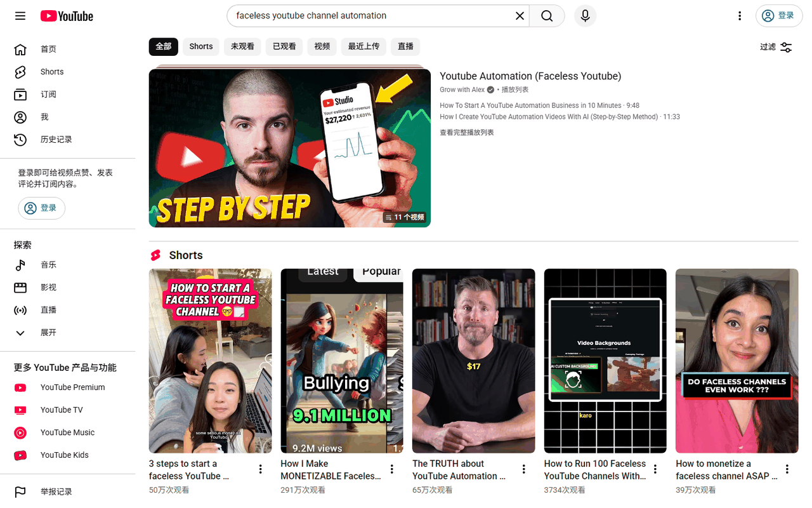Click the Shorts section heading
812x508 pixels.
point(186,255)
